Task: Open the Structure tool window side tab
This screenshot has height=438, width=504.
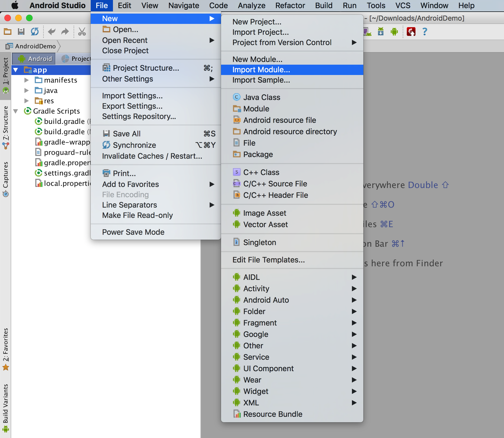Action: tap(5, 128)
